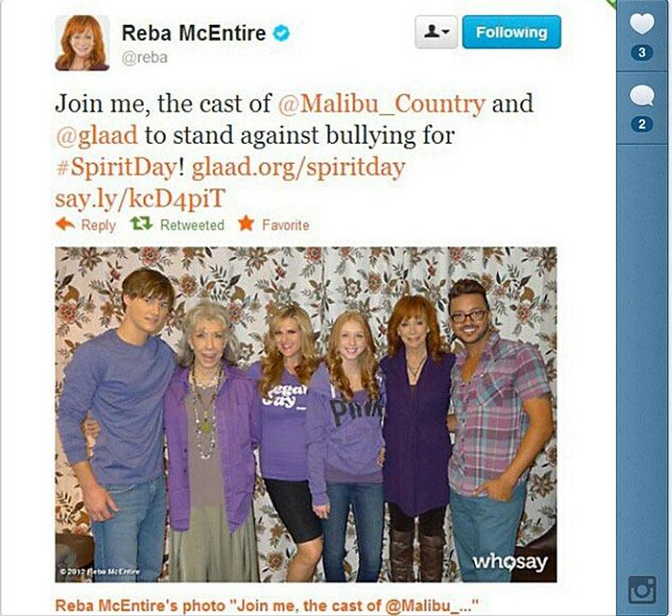Open the comments speech bubble icon
The image size is (672, 616).
[x=642, y=95]
